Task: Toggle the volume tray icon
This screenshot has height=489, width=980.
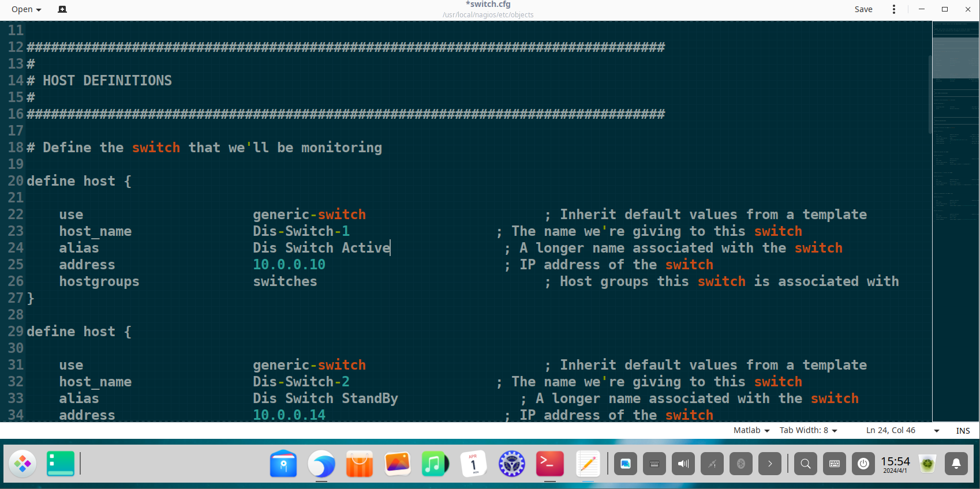Action: click(683, 464)
